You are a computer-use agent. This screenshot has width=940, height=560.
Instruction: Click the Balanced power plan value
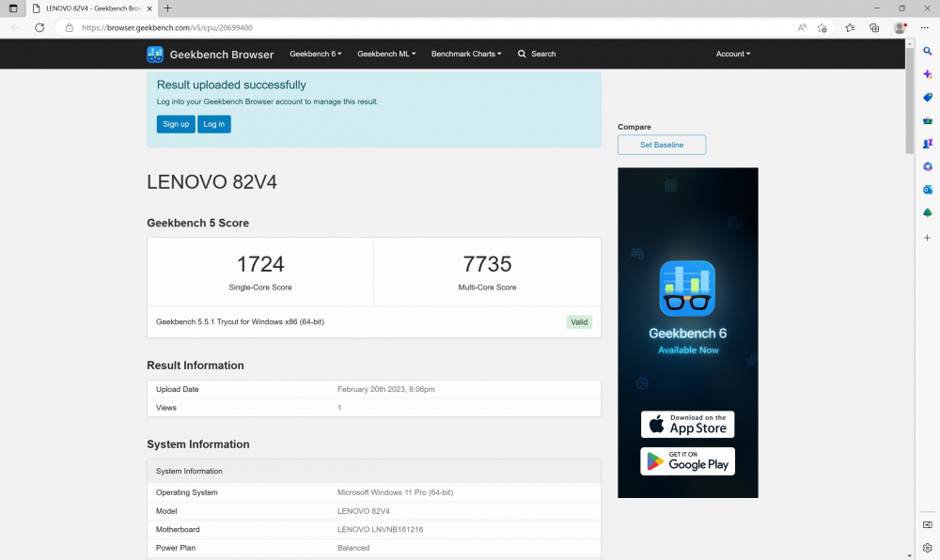(x=353, y=548)
